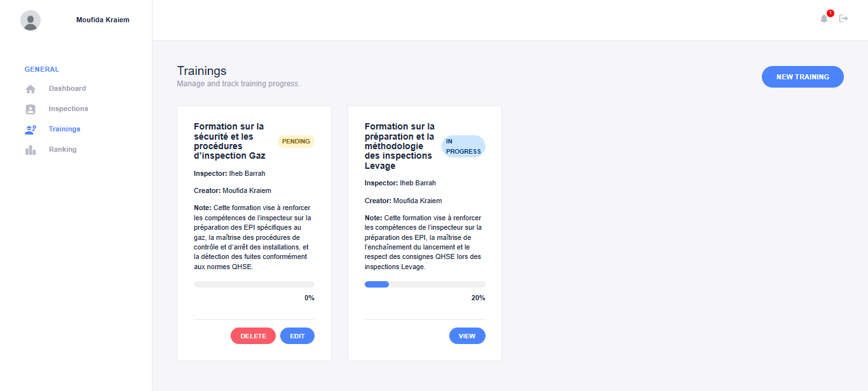
Task: Click the Ranking bar chart icon
Action: point(31,150)
